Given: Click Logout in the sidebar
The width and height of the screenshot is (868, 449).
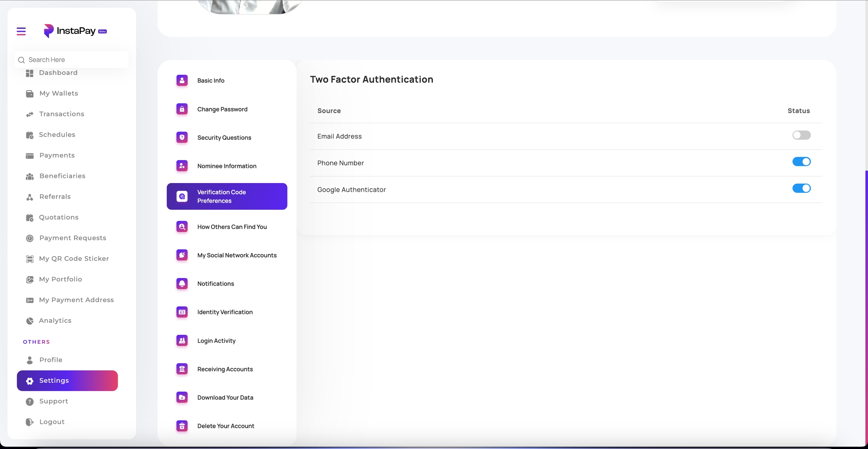Looking at the screenshot, I should (x=52, y=422).
